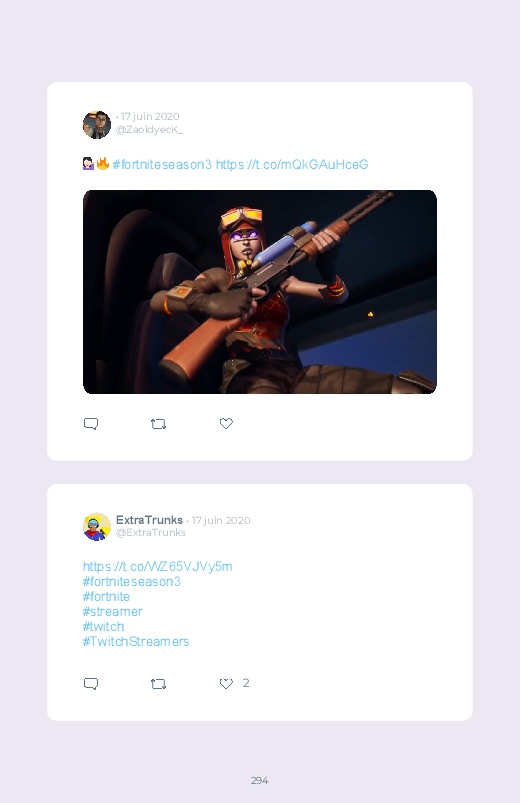Select the #streamer hashtag
520x803 pixels.
(112, 611)
